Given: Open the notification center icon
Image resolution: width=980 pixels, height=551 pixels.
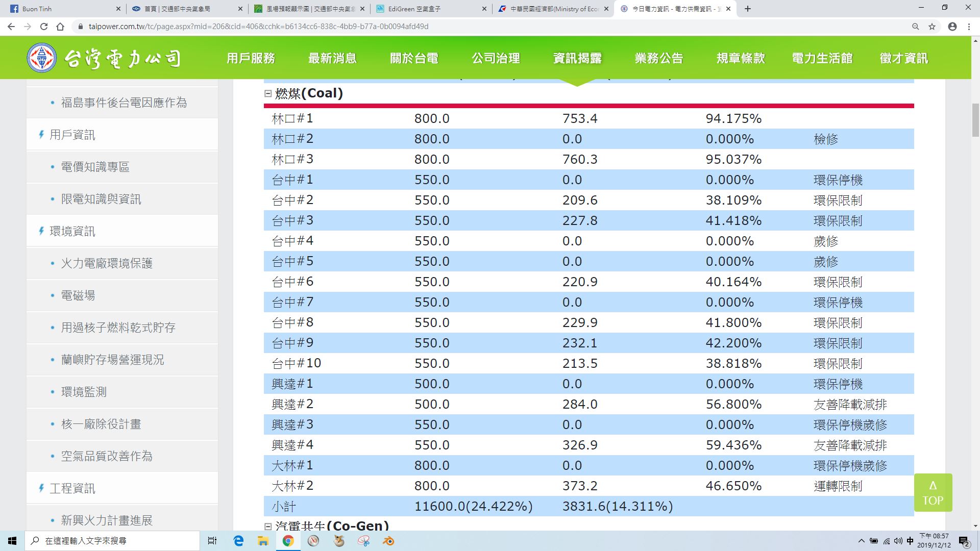Looking at the screenshot, I should tap(964, 541).
